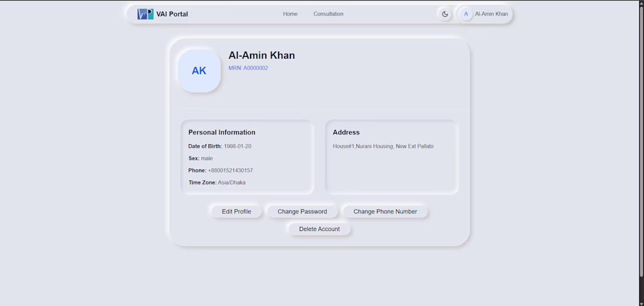Image resolution: width=644 pixels, height=306 pixels.
Task: Click the House#1, Nurani Housing address text
Action: coord(383,147)
